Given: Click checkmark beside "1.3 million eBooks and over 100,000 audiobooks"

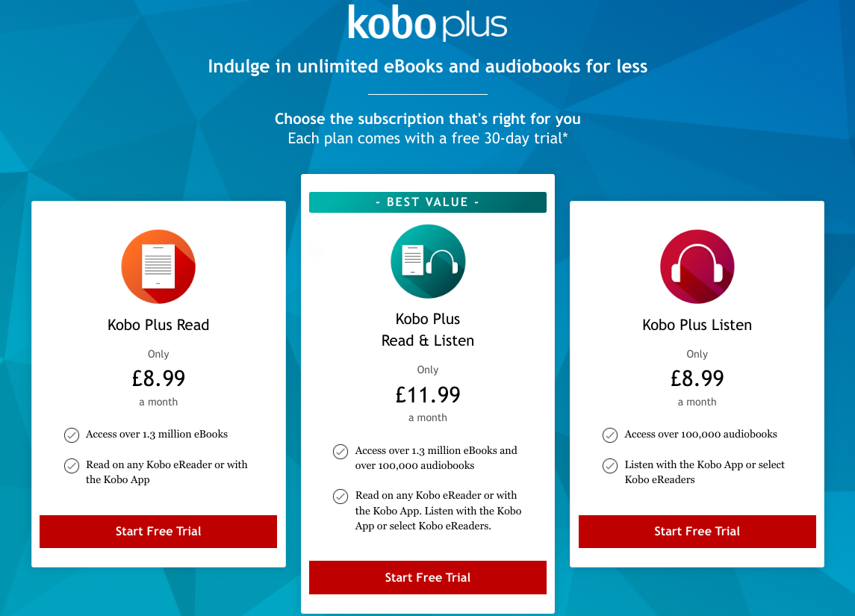Looking at the screenshot, I should click(x=341, y=451).
